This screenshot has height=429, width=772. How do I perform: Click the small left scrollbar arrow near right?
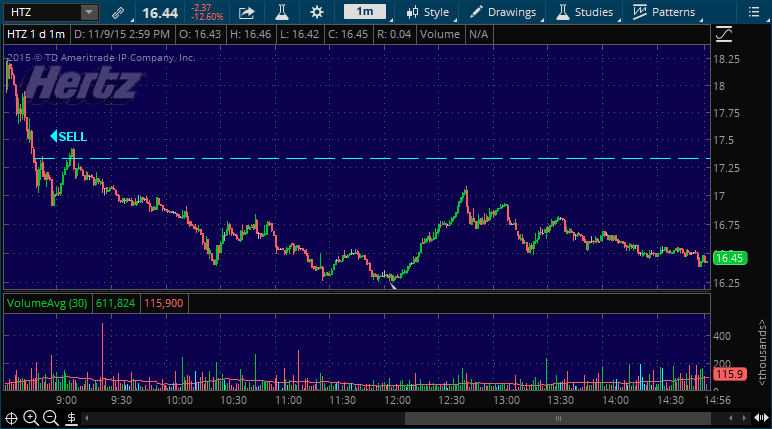click(731, 419)
